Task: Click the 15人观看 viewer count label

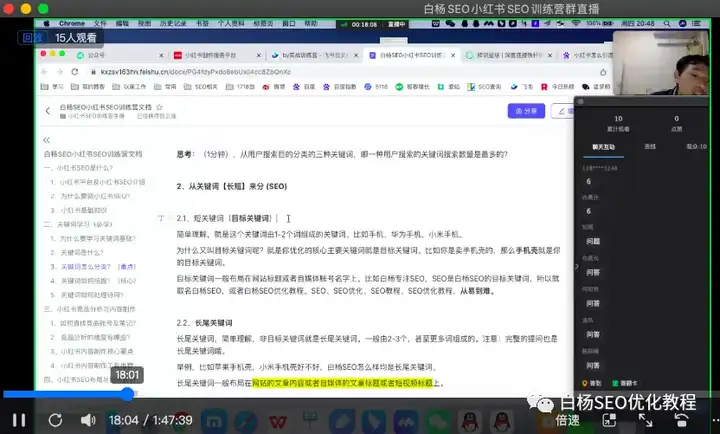Action: click(x=76, y=38)
